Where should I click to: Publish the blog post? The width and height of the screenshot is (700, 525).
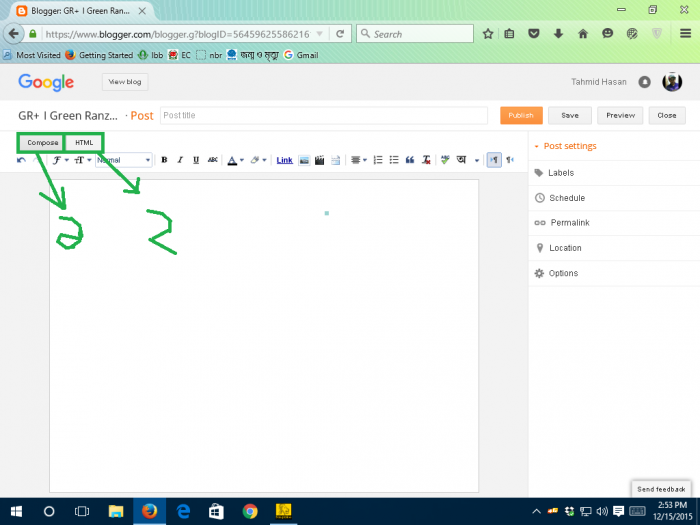pyautogui.click(x=521, y=115)
